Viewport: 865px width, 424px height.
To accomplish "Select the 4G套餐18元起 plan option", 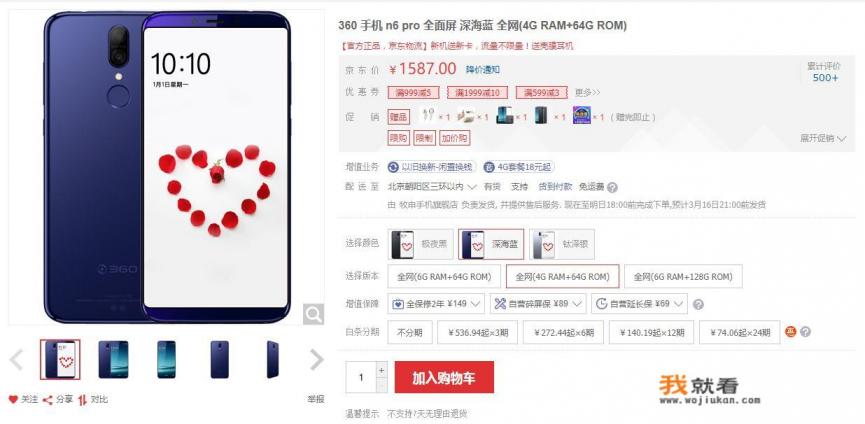I will tap(519, 167).
